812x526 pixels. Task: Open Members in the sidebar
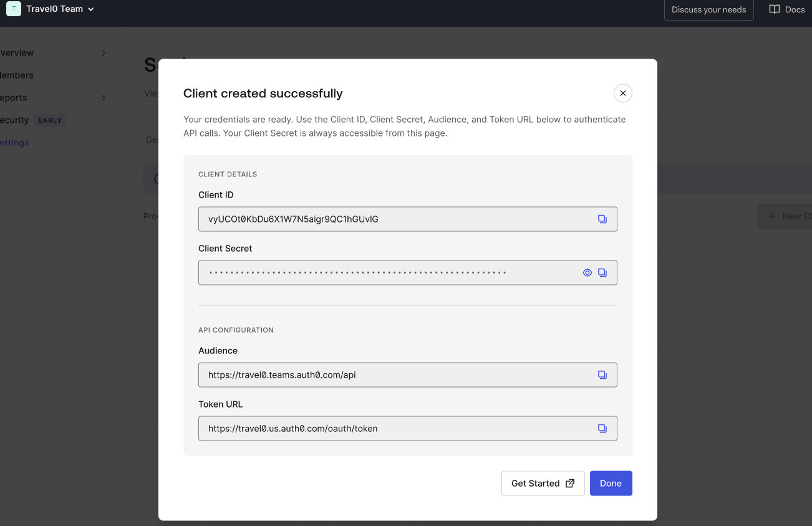pyautogui.click(x=17, y=75)
